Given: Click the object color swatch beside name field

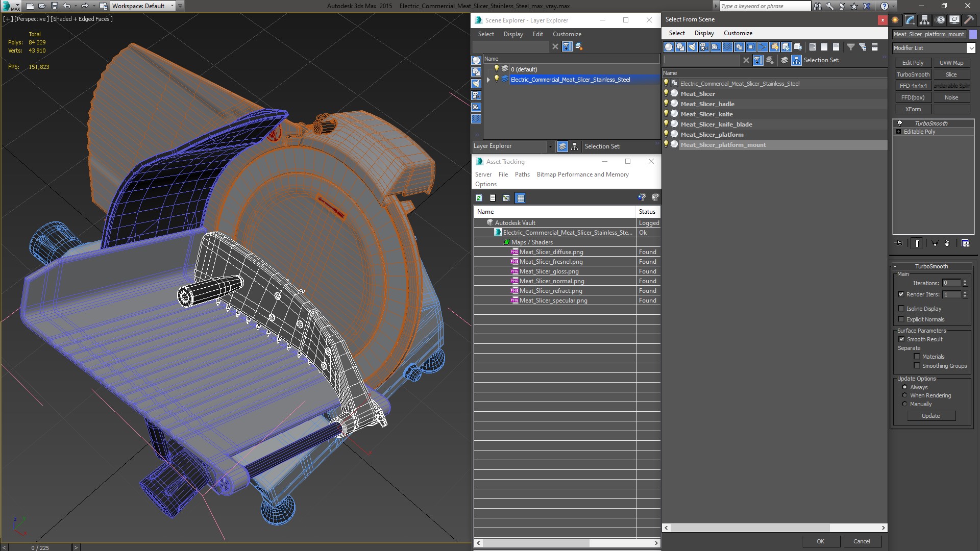Looking at the screenshot, I should click(x=973, y=34).
